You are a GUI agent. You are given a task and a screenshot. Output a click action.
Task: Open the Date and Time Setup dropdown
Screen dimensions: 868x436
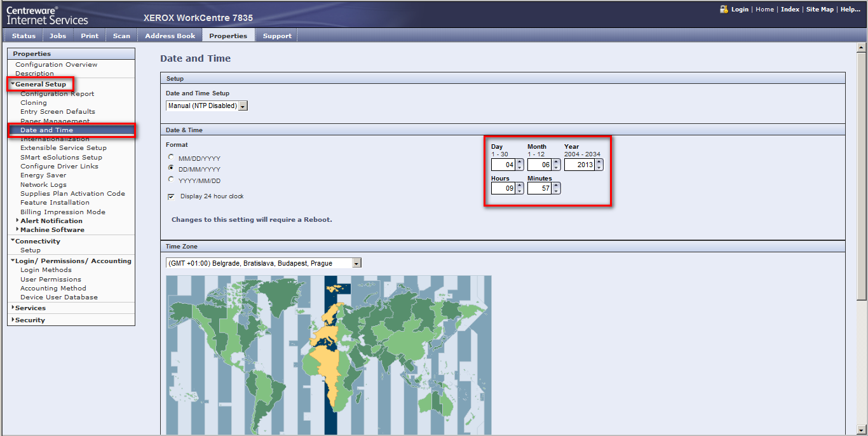tap(243, 106)
